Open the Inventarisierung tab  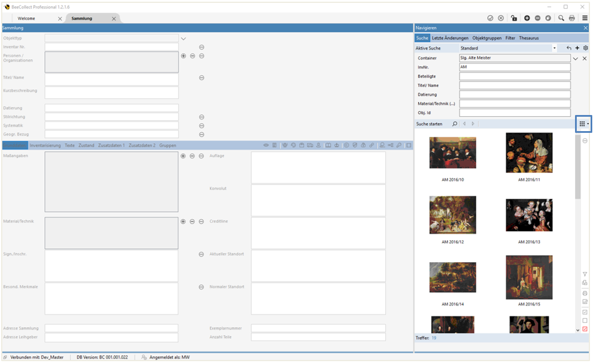pyautogui.click(x=45, y=145)
